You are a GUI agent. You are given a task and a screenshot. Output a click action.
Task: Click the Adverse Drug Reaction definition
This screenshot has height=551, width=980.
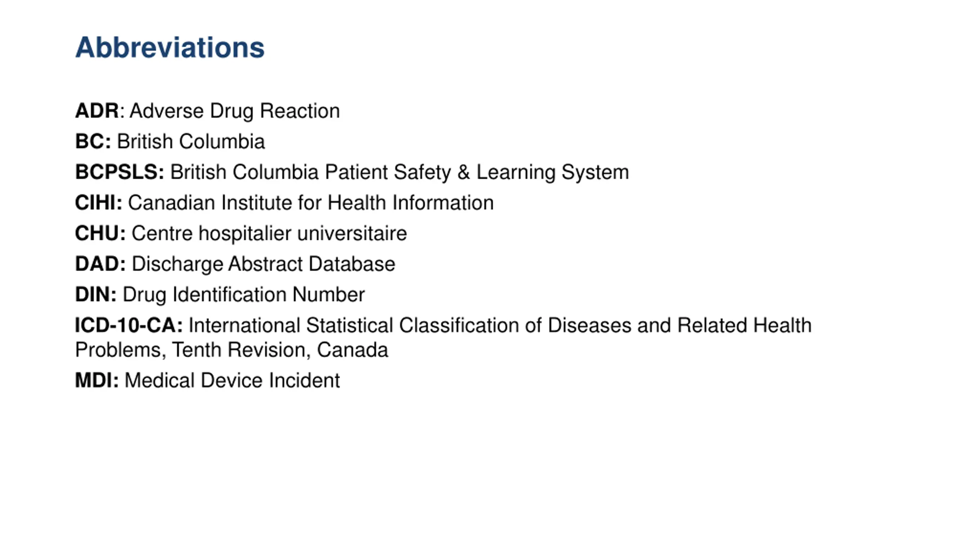[x=235, y=111]
